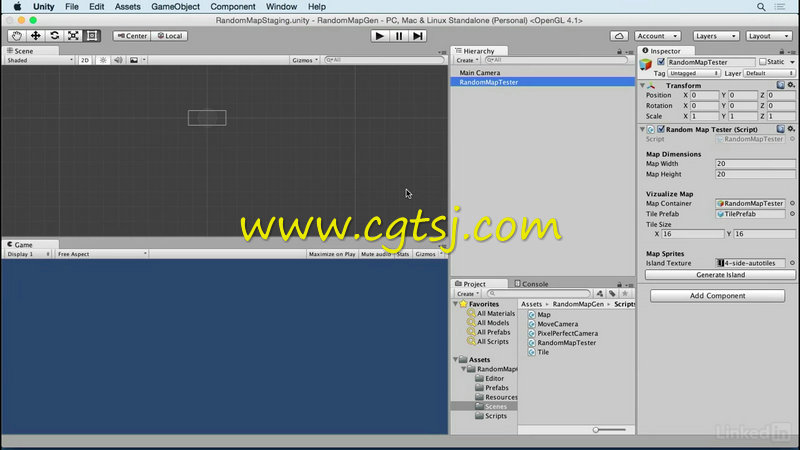Open Display 1 dropdown

coord(28,254)
